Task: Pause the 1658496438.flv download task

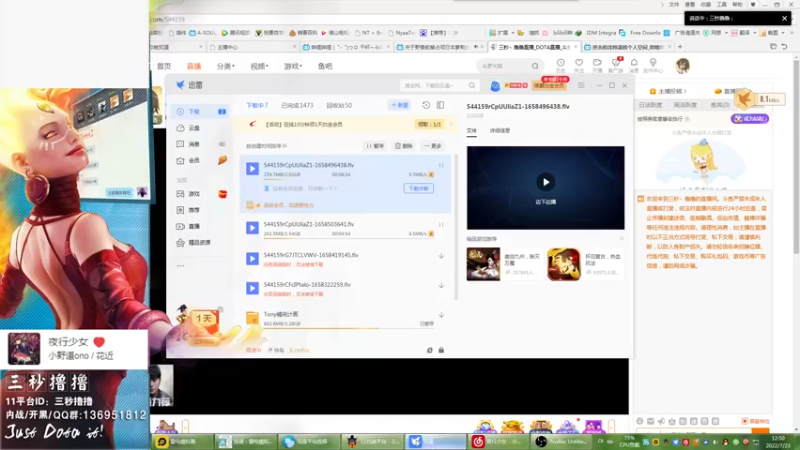Action: point(441,165)
